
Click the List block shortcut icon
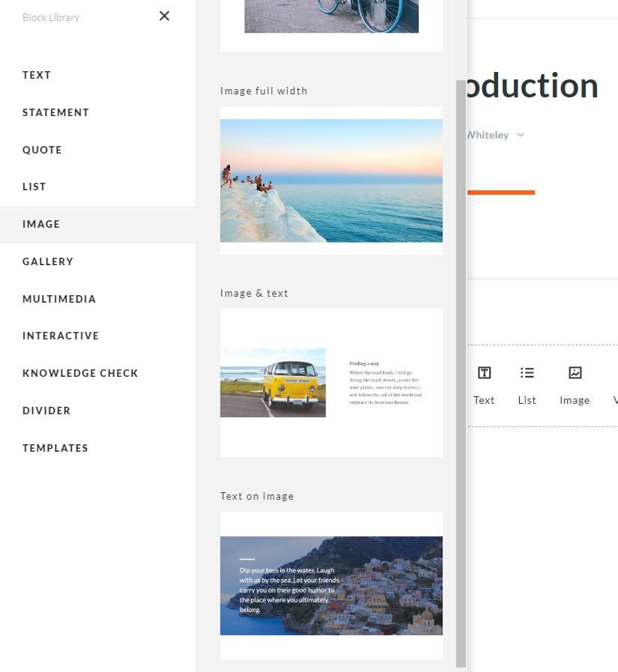coord(527,373)
